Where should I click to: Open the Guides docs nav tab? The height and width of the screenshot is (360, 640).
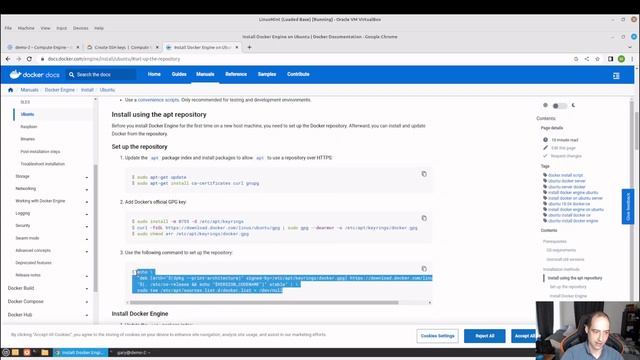point(179,74)
